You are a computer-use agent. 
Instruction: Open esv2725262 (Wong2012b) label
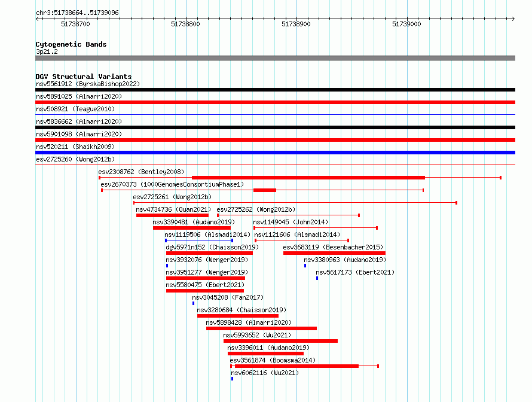(256, 209)
